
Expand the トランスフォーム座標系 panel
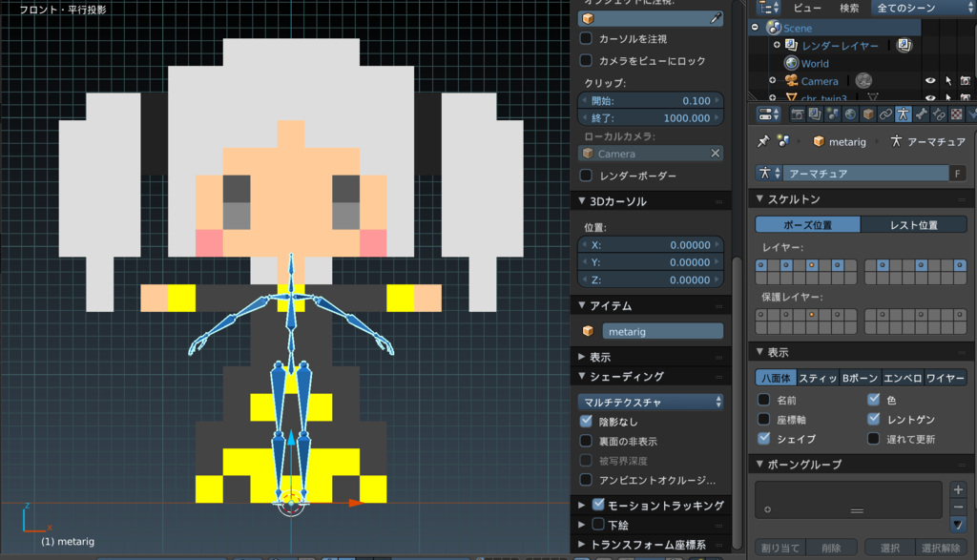pyautogui.click(x=581, y=545)
